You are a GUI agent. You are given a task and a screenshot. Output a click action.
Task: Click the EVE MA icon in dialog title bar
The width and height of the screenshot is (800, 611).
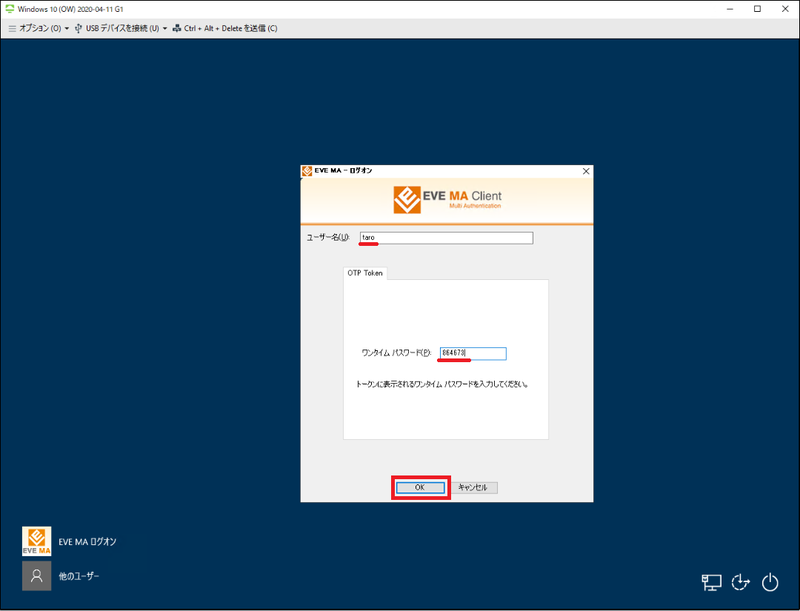[x=307, y=171]
